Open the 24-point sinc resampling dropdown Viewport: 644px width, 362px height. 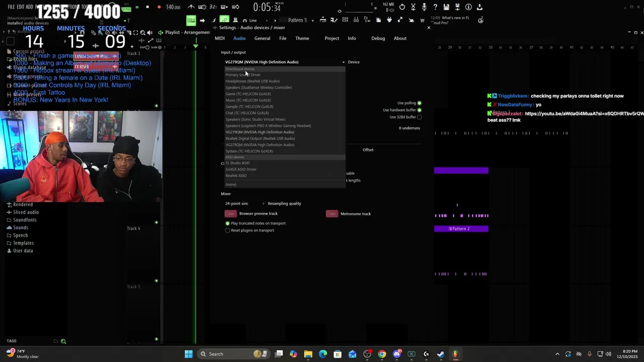click(x=244, y=204)
